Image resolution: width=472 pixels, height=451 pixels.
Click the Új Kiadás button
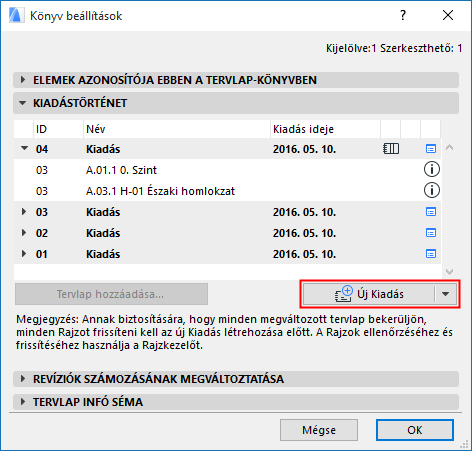(369, 294)
